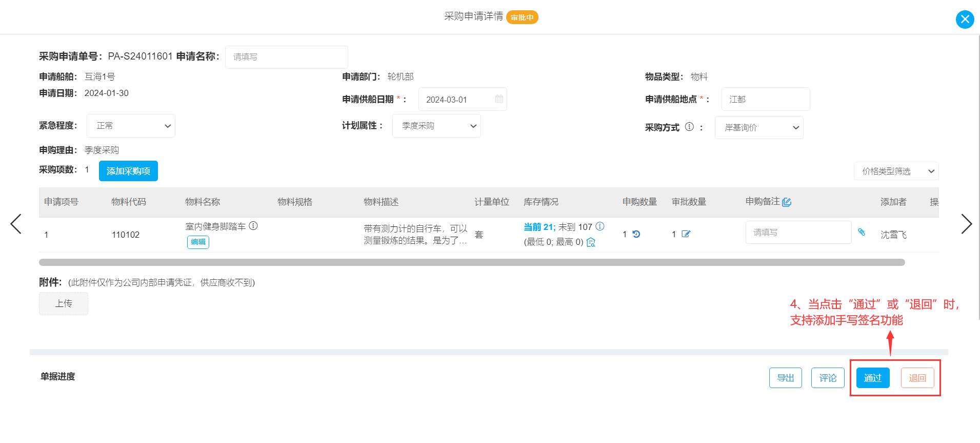Image resolution: width=980 pixels, height=443 pixels.
Task: Click info icon next to 采购方式
Action: [689, 127]
